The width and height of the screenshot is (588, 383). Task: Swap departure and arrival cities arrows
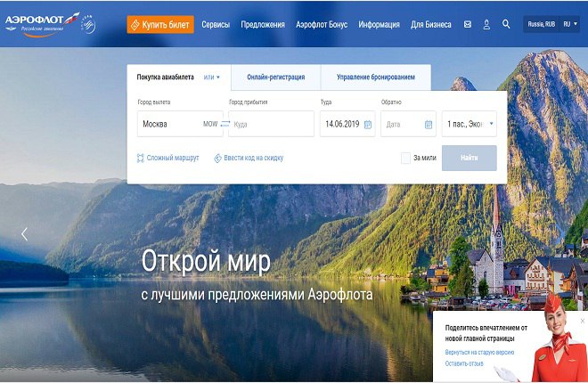point(225,124)
